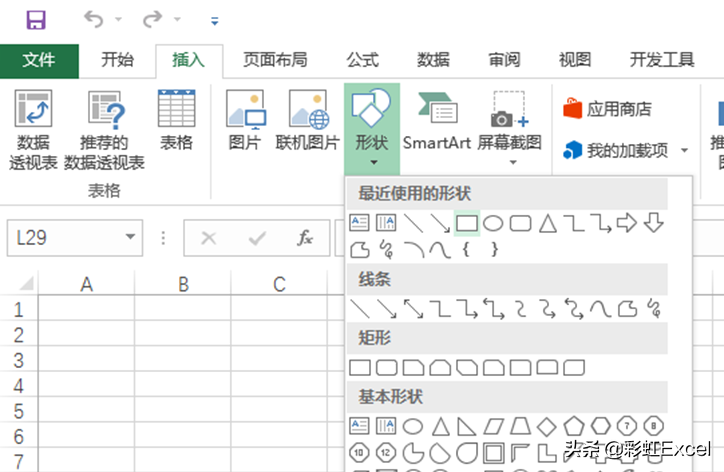Collapse the 形状 shapes dropdown
The width and height of the screenshot is (724, 472).
click(372, 128)
